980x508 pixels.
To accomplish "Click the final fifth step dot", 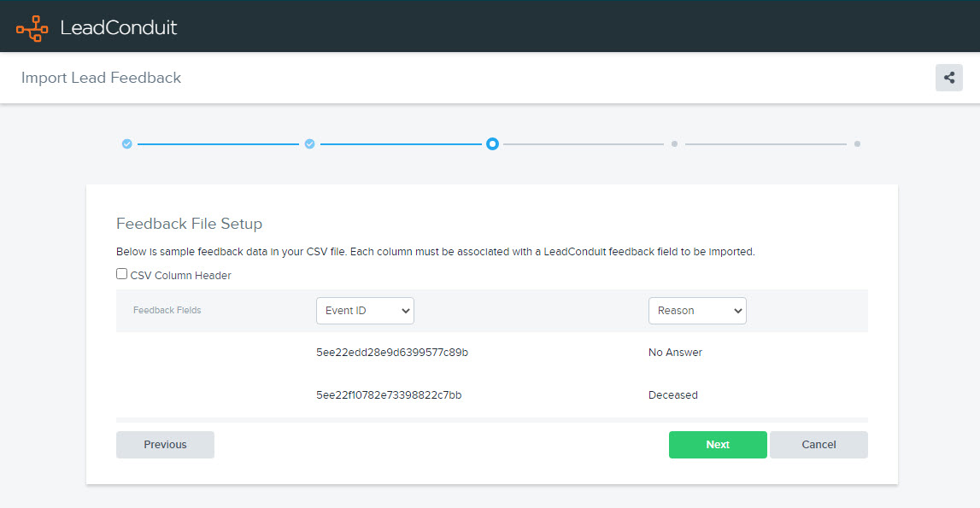I will tap(857, 144).
